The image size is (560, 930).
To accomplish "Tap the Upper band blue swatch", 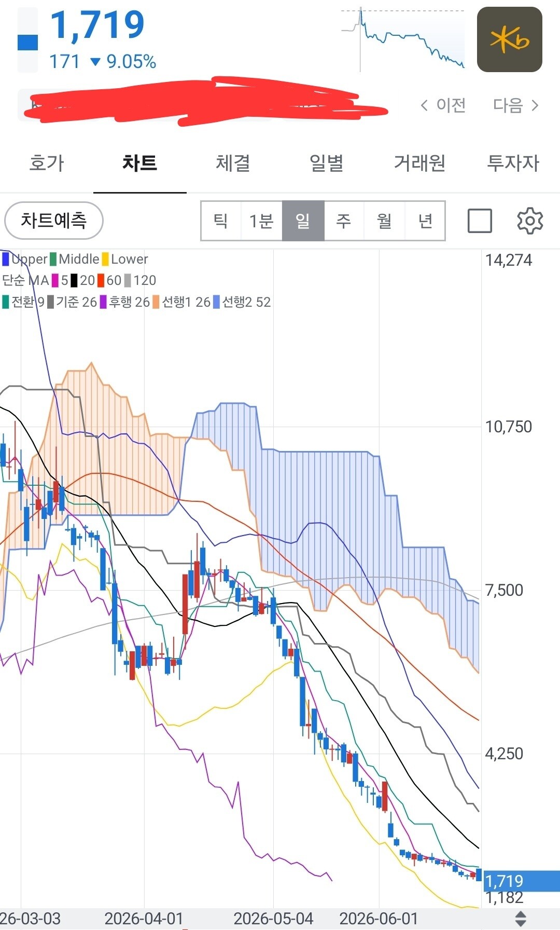I will click(x=6, y=258).
